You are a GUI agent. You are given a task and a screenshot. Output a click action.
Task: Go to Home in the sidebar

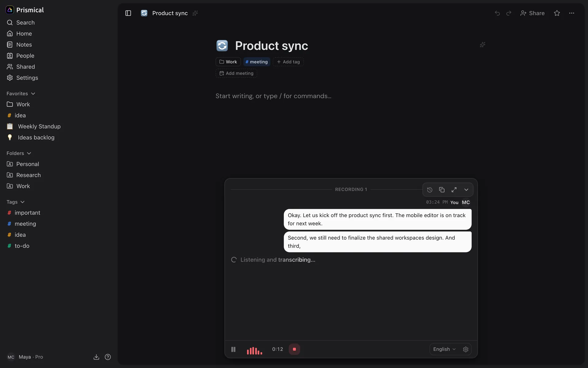[58, 34]
